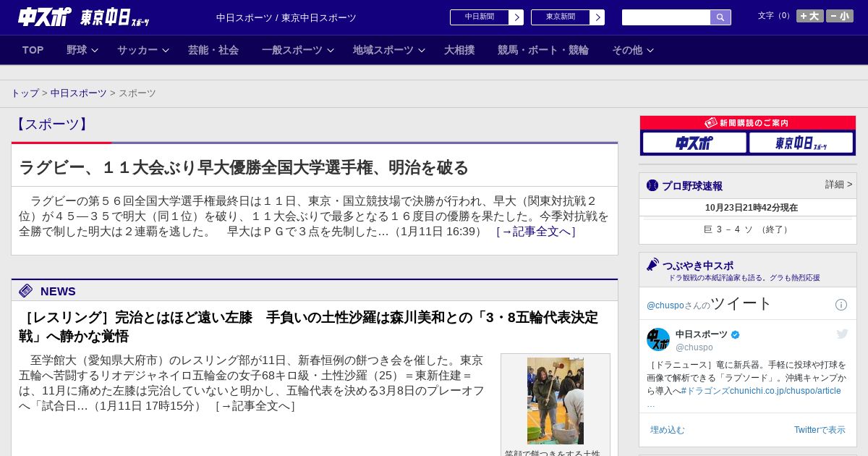Click the 中スポ subscription banner button

pos(694,143)
